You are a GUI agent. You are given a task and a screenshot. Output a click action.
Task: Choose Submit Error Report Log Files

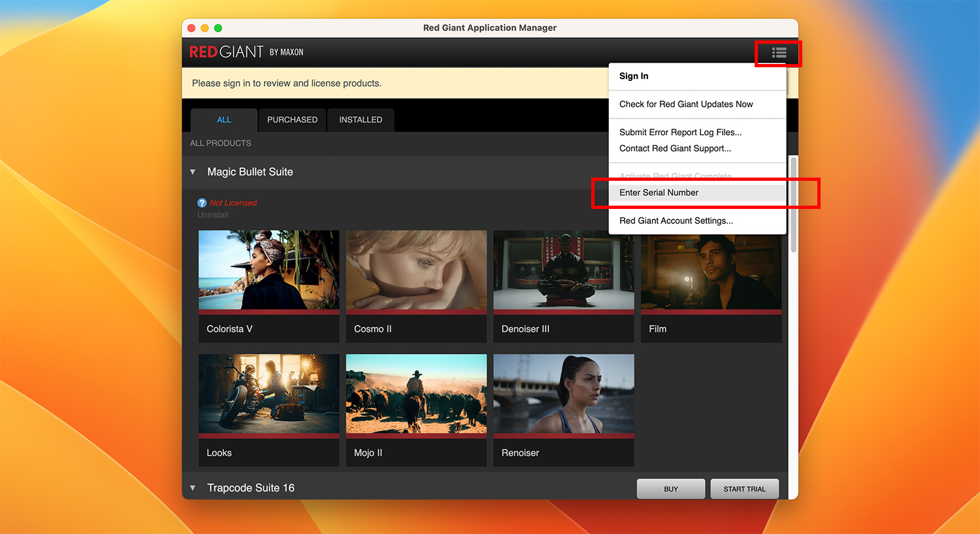point(680,133)
